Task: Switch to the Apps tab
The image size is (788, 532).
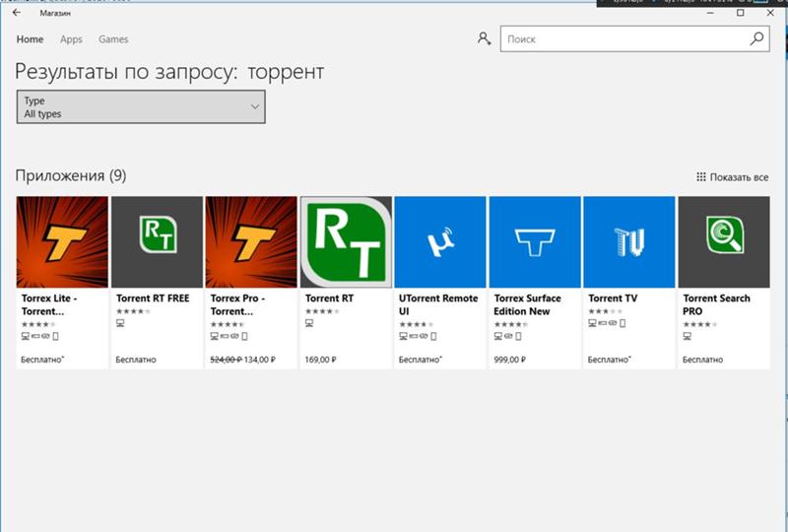Action: coord(71,39)
